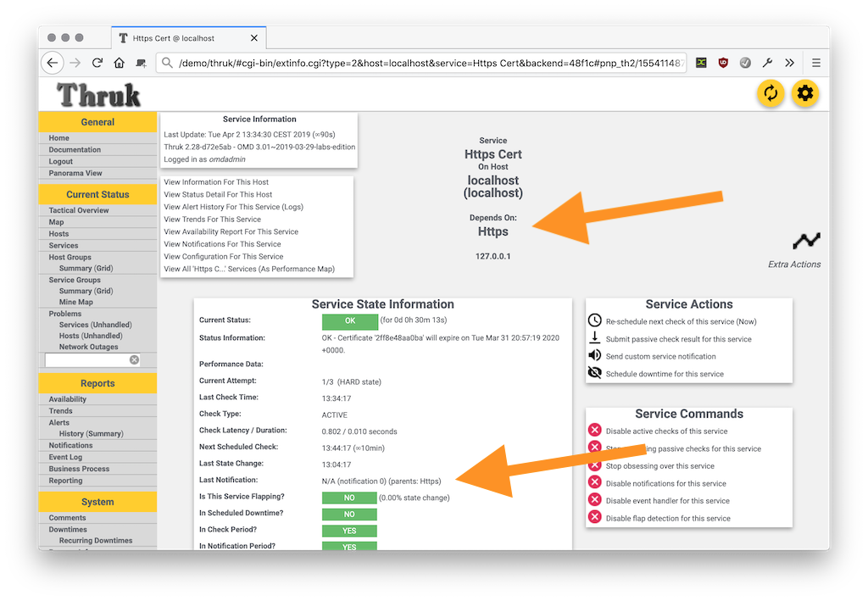This screenshot has height=601, width=868.
Task: Show more toolbar items with double chevron
Action: pos(789,63)
